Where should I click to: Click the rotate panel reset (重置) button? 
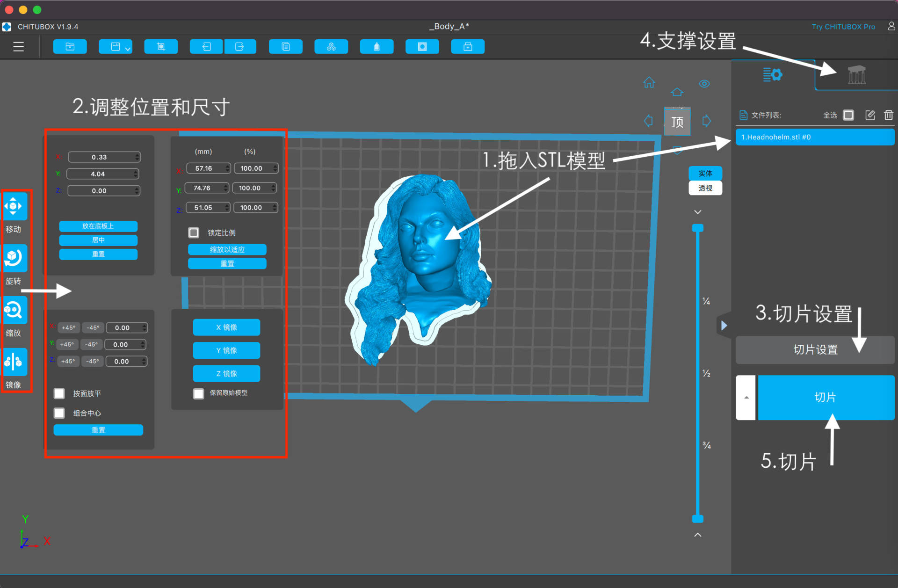(x=98, y=430)
